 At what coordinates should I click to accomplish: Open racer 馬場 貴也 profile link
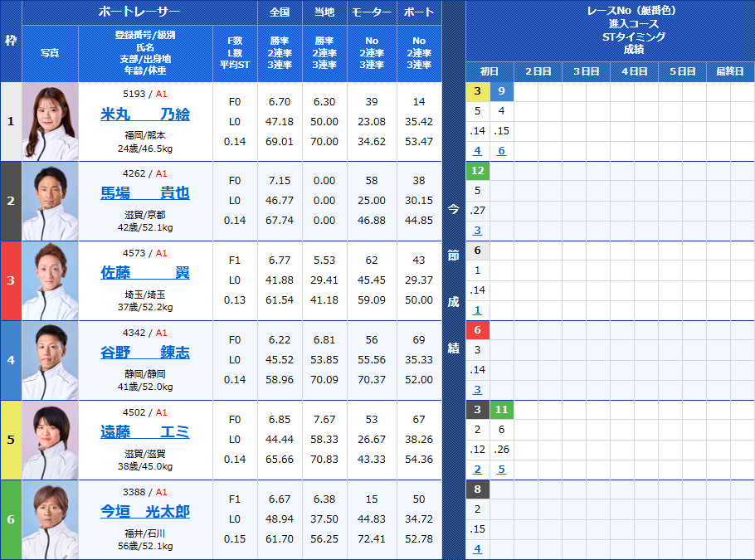tap(145, 193)
